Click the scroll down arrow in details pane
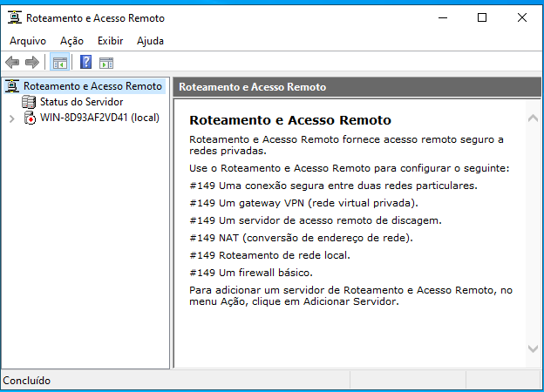 [533, 348]
